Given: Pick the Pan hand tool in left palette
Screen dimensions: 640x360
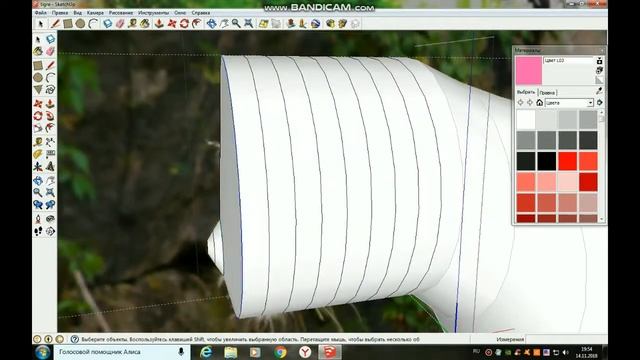Looking at the screenshot, I should pyautogui.click(x=50, y=180).
